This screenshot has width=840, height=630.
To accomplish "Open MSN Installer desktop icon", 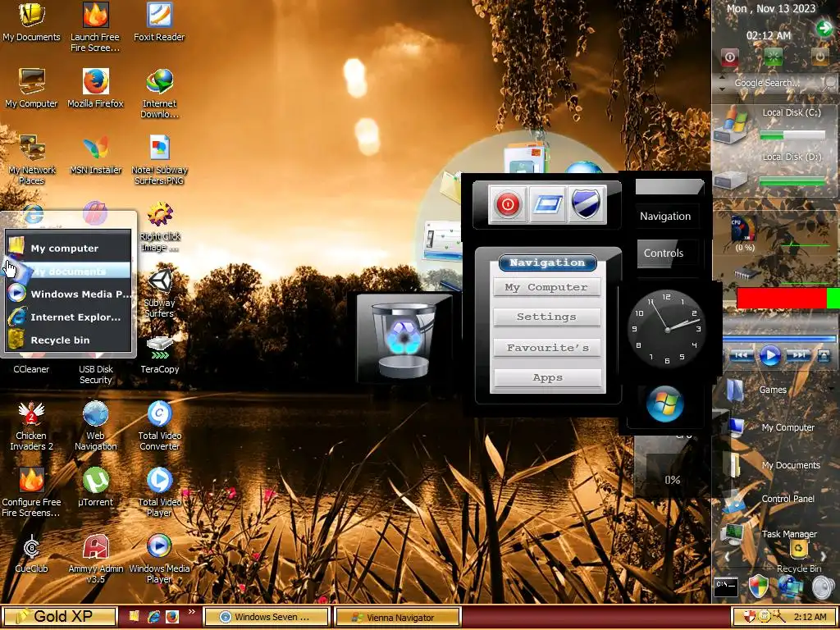I will click(x=95, y=155).
